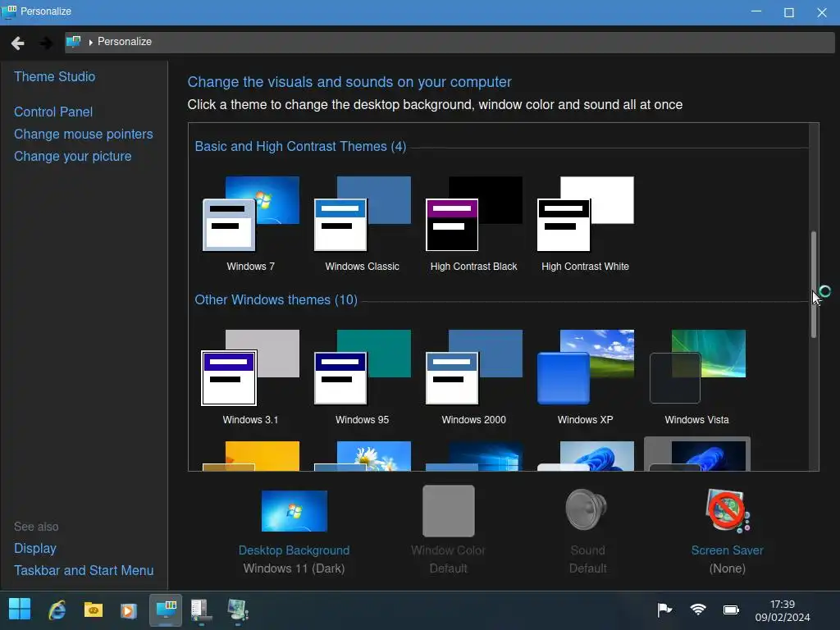
Task: Open Theme Studio
Action: 55,76
